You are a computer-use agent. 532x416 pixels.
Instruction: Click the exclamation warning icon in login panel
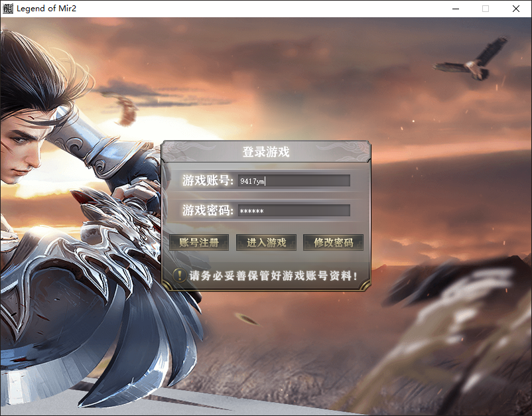[x=178, y=275]
